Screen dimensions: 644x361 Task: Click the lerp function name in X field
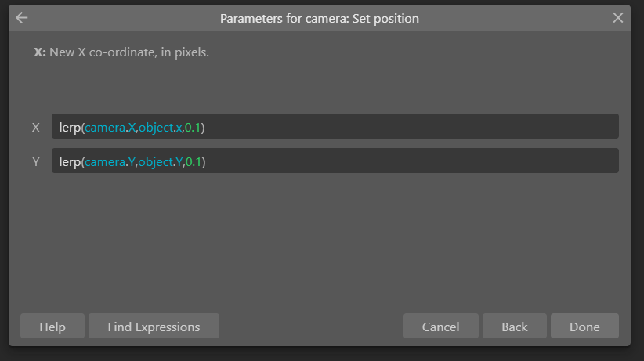(70, 128)
